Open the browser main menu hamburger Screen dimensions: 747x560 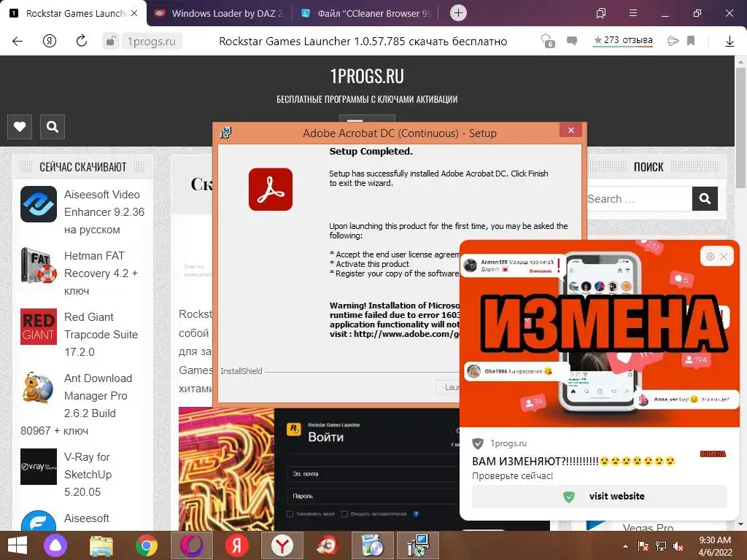(x=633, y=13)
